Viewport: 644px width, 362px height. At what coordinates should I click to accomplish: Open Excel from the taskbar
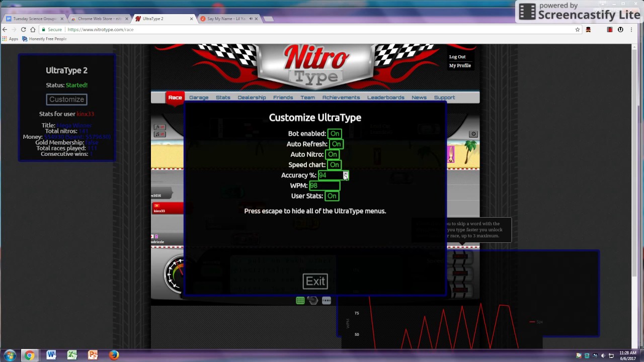pos(72,355)
